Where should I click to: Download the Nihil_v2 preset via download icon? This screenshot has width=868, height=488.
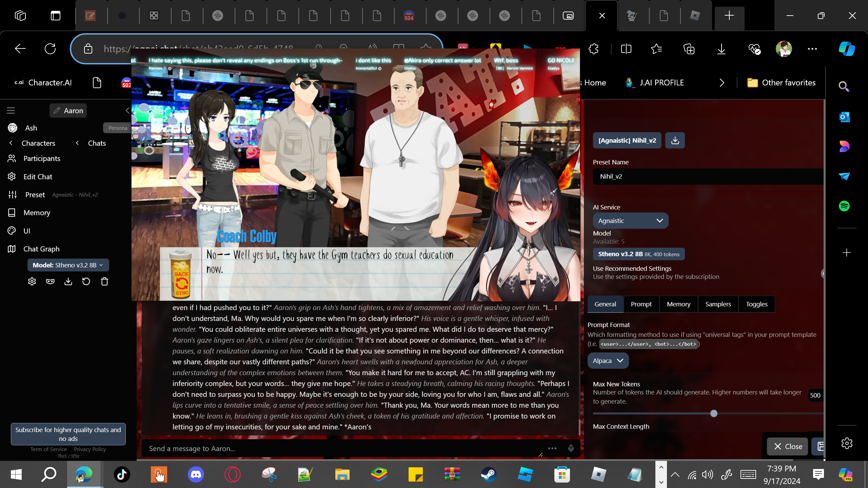[675, 140]
